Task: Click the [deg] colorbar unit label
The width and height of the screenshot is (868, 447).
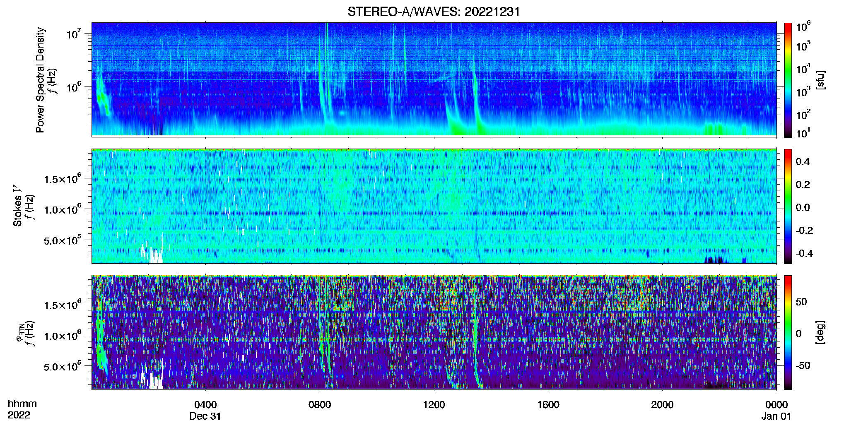Action: [x=820, y=332]
